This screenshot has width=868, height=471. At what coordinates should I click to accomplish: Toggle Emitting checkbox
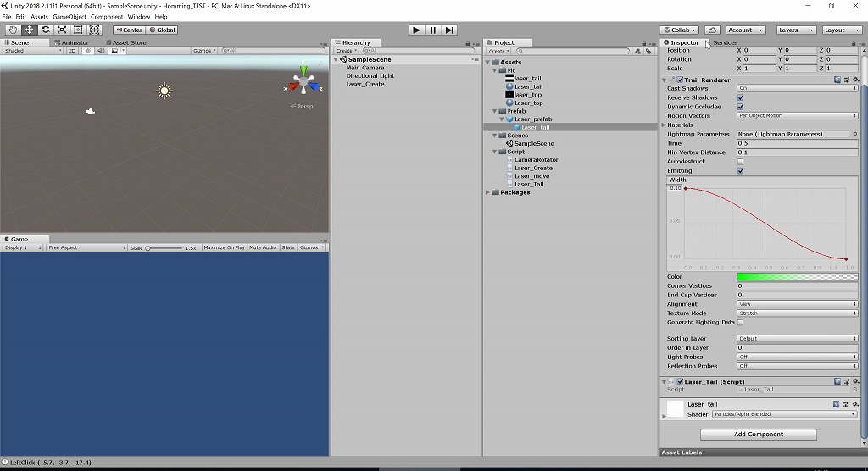tap(740, 170)
